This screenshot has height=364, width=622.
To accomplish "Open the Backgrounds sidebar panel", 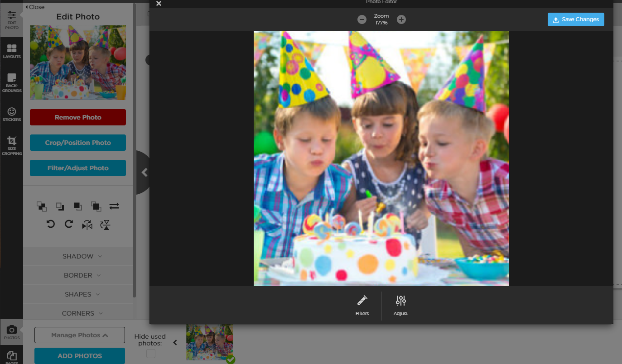I will [x=12, y=82].
